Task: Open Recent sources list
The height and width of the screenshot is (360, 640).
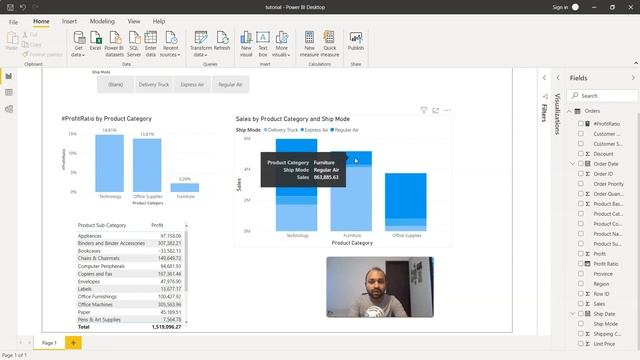Action: [170, 44]
